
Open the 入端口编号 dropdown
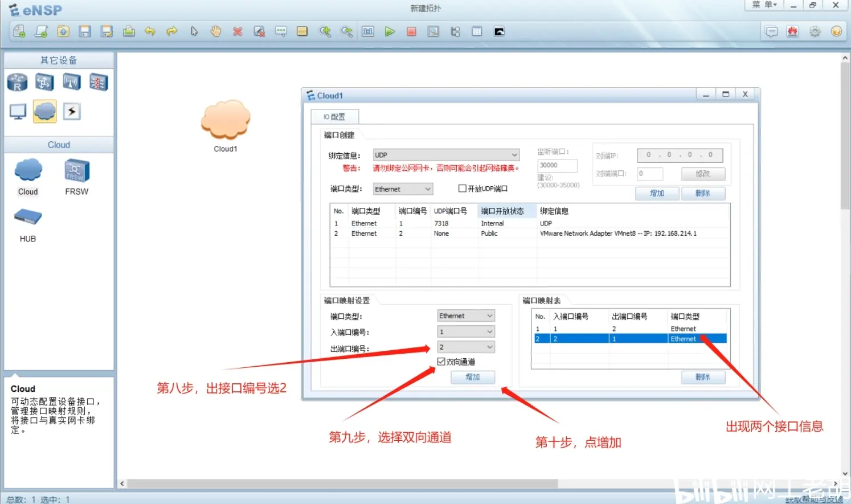click(466, 331)
